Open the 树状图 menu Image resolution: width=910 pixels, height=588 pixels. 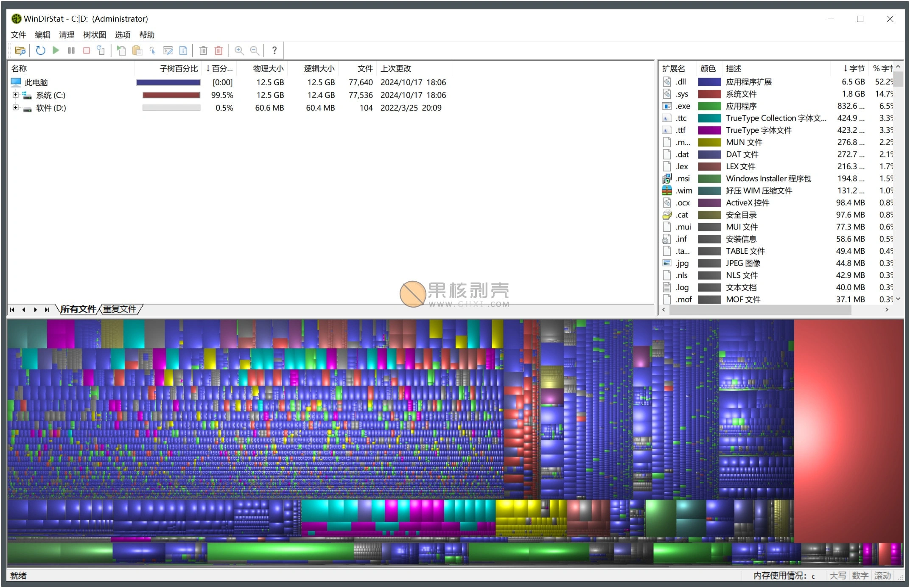pyautogui.click(x=94, y=35)
